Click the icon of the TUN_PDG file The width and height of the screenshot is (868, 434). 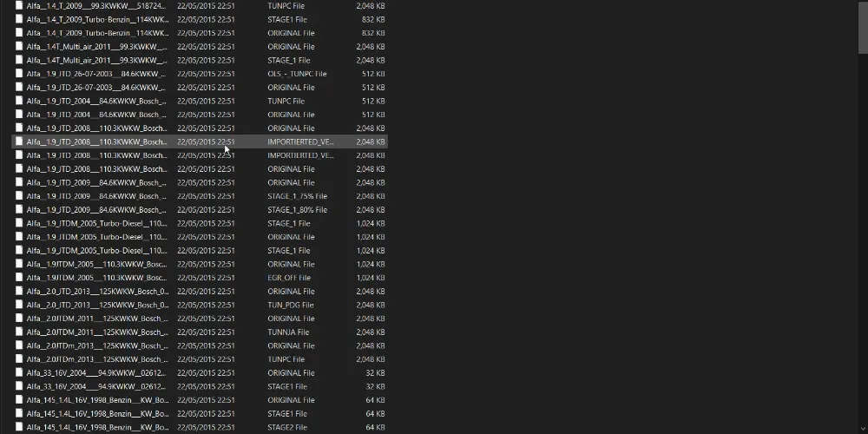click(x=19, y=305)
